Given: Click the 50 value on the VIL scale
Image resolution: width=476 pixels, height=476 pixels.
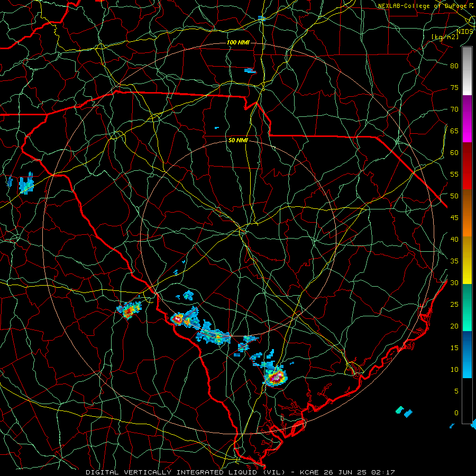Looking at the screenshot, I should click(x=454, y=196).
